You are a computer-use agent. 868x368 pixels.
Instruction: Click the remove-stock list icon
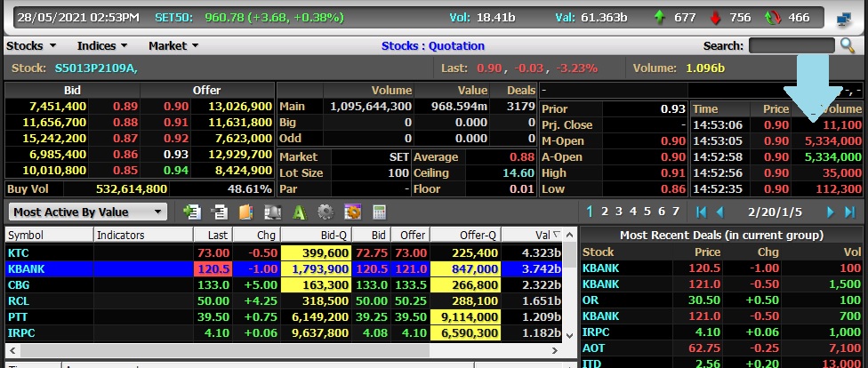coord(219,212)
